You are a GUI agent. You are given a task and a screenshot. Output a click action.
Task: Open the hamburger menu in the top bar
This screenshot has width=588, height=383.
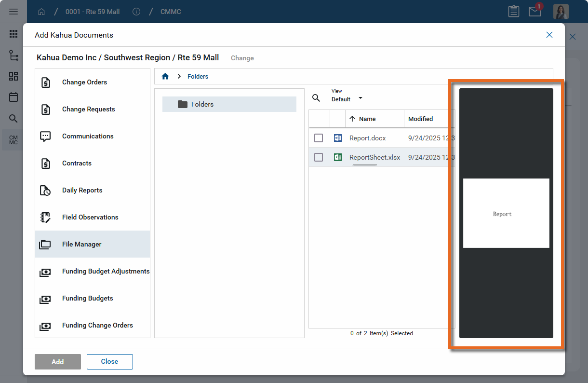(x=13, y=12)
